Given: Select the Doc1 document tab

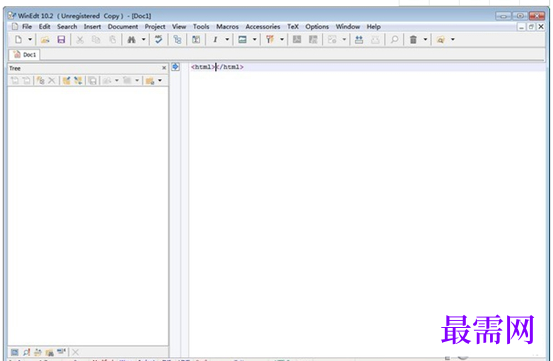Looking at the screenshot, I should pyautogui.click(x=25, y=55).
